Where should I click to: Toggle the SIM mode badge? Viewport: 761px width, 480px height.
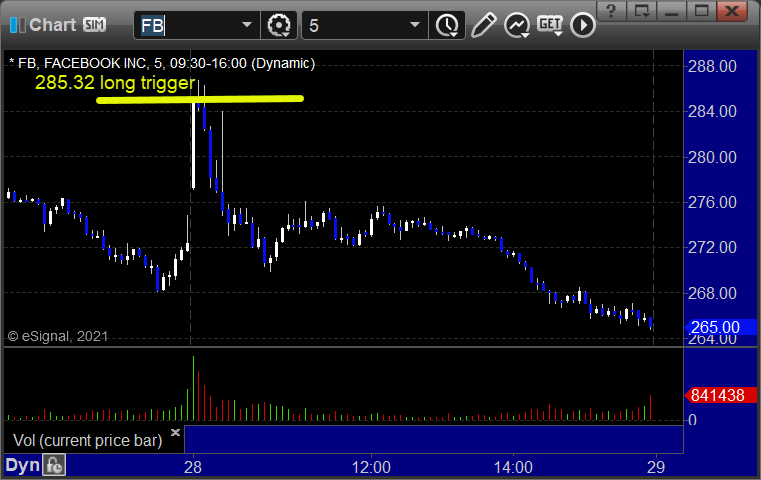click(94, 25)
